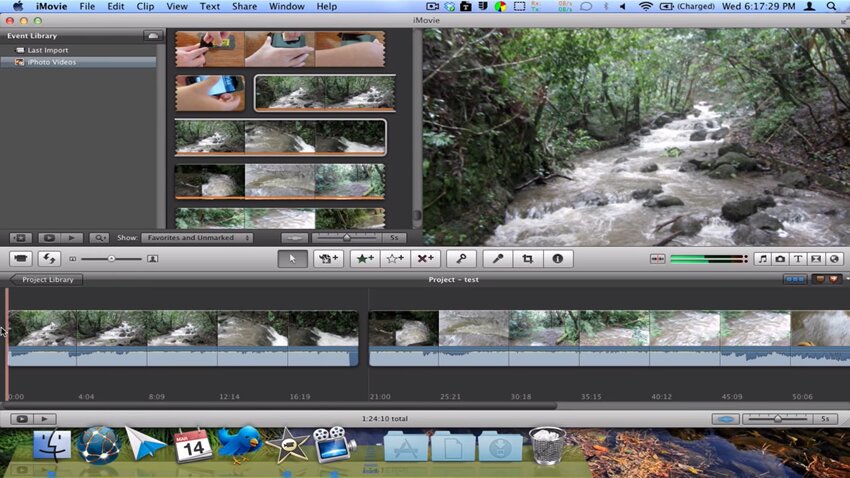Screen dimensions: 850x478
Task: Reject selection with the X button
Action: coord(425,259)
